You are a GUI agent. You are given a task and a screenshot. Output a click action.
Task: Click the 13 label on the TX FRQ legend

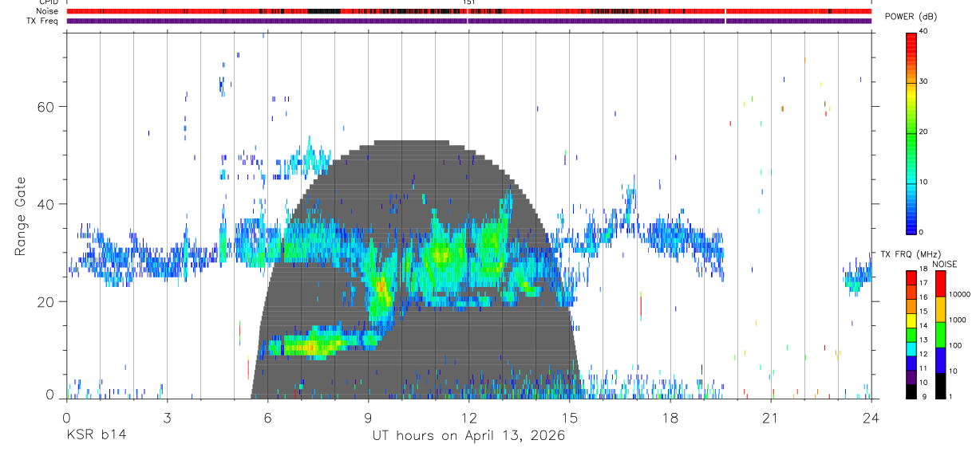(x=924, y=340)
